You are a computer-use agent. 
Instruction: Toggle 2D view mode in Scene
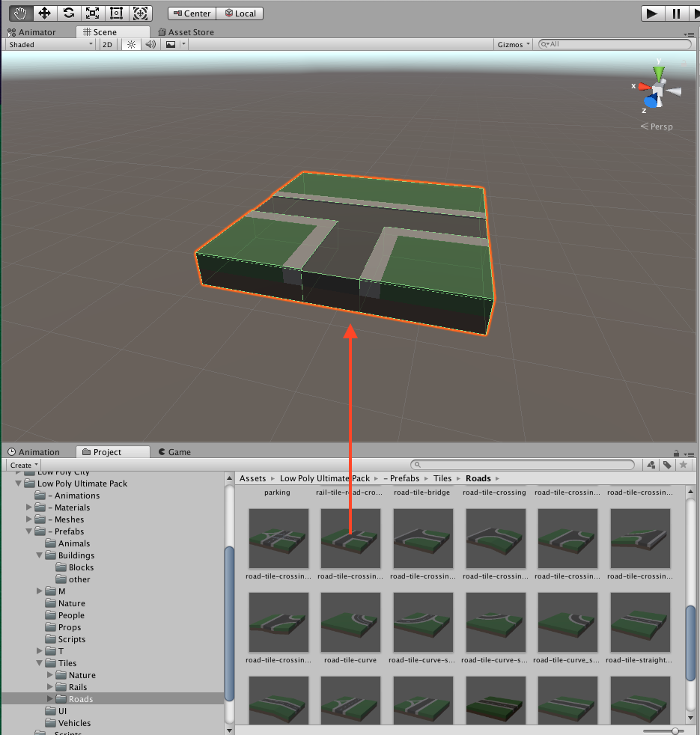pos(108,45)
